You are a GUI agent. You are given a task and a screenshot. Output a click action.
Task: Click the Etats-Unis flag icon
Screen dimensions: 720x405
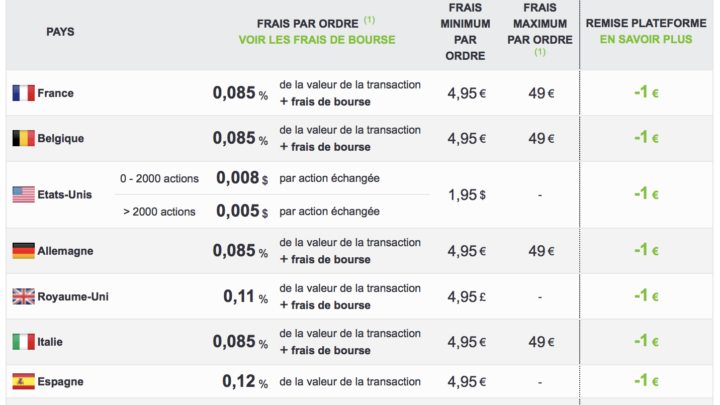pos(23,195)
